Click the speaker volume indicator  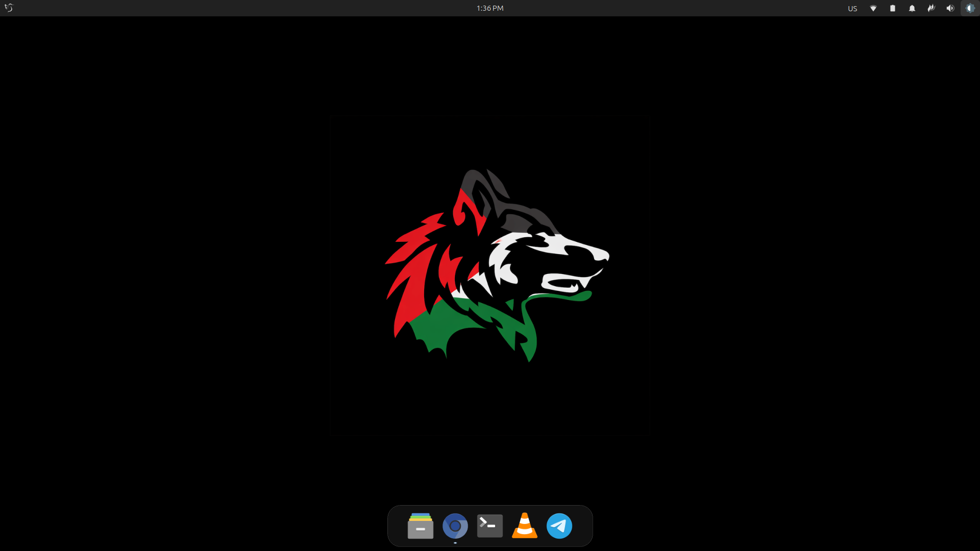coord(950,8)
